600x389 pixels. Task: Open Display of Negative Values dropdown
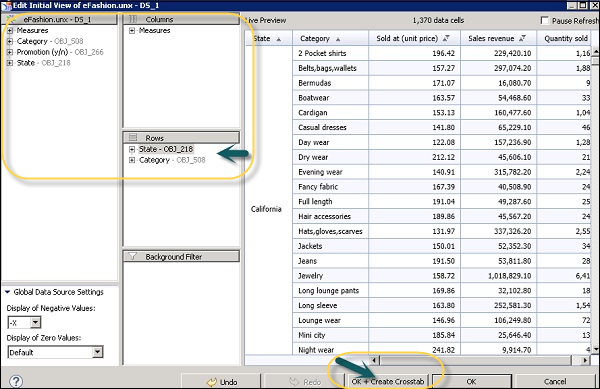[35, 322]
